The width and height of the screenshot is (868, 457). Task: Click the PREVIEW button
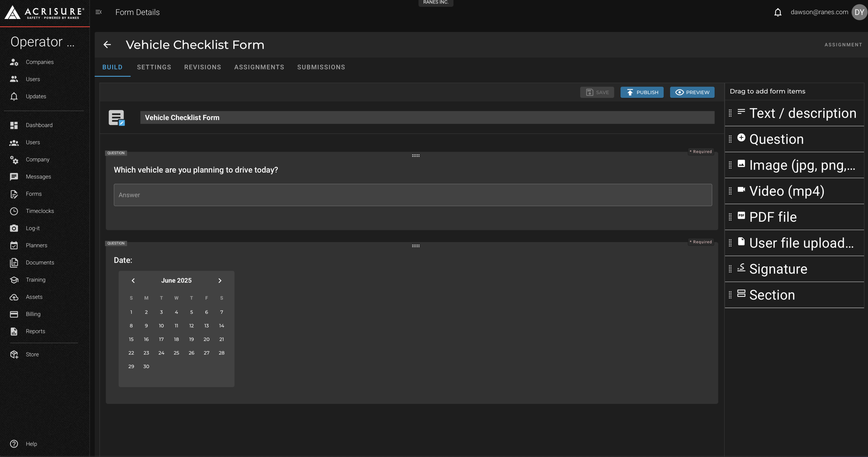point(692,92)
